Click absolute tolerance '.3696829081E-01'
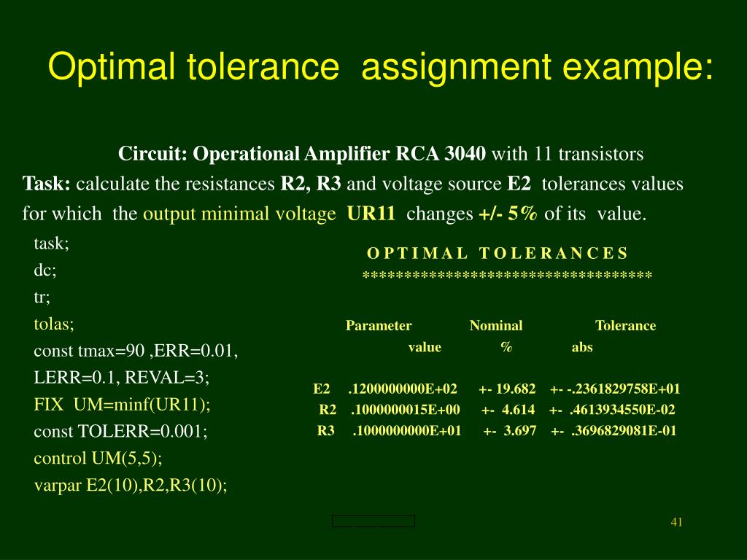This screenshot has height=560, width=747. pyautogui.click(x=624, y=431)
